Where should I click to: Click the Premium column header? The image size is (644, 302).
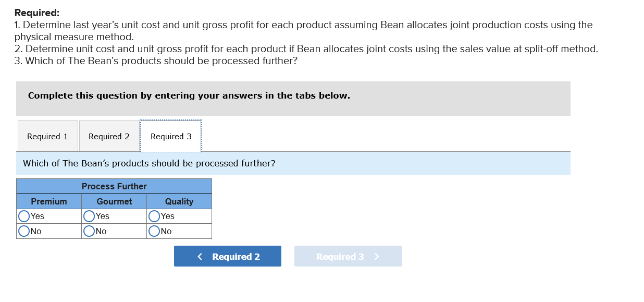(x=49, y=201)
